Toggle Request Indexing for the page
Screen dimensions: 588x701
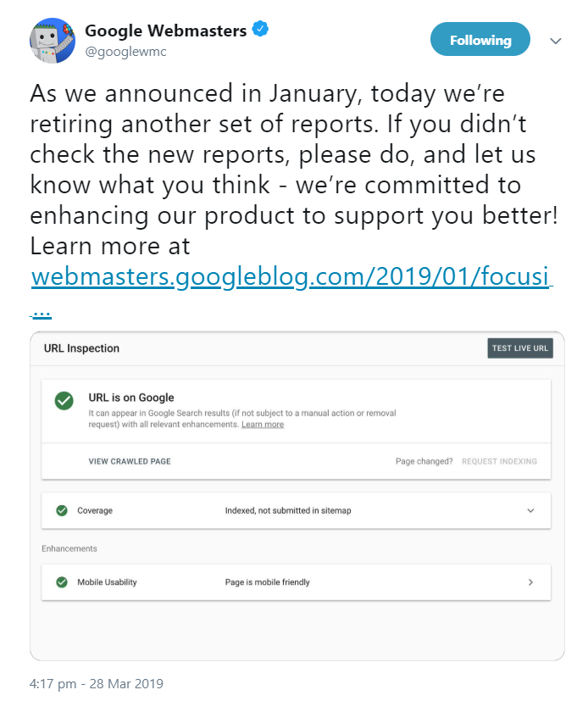pyautogui.click(x=500, y=461)
